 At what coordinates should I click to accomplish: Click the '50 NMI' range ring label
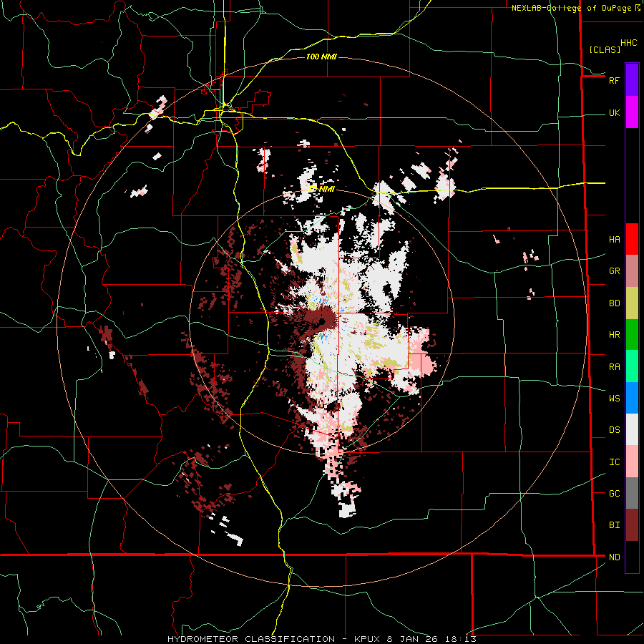coord(321,190)
